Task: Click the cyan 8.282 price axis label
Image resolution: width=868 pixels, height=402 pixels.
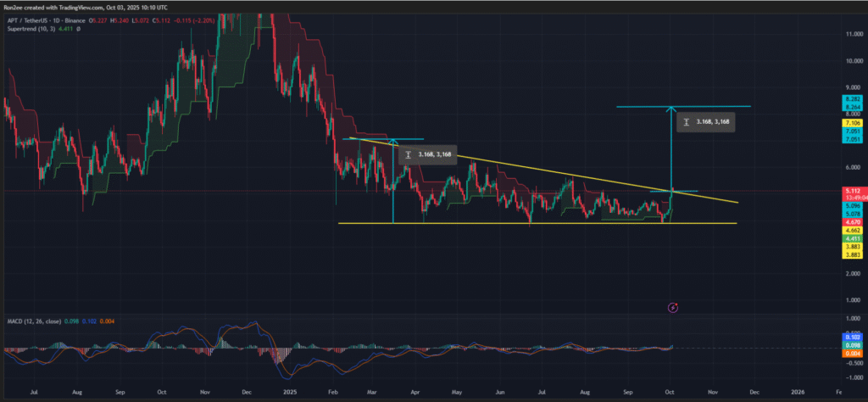Action: coord(849,99)
